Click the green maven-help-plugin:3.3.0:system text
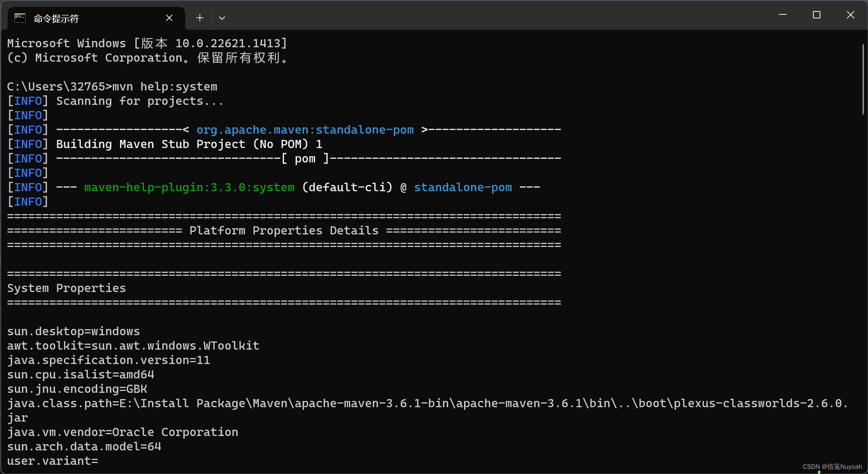The image size is (868, 474). point(189,188)
